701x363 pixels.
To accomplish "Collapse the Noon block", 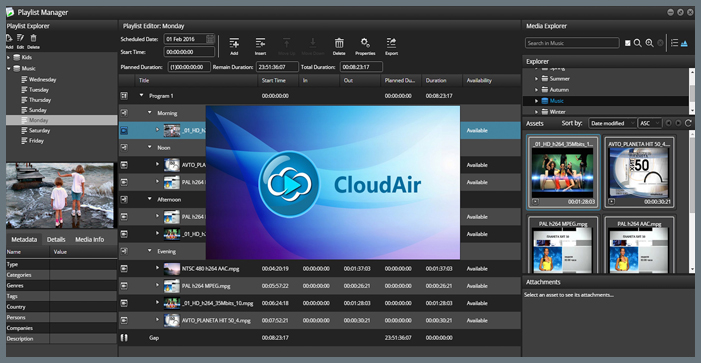I will click(x=150, y=147).
